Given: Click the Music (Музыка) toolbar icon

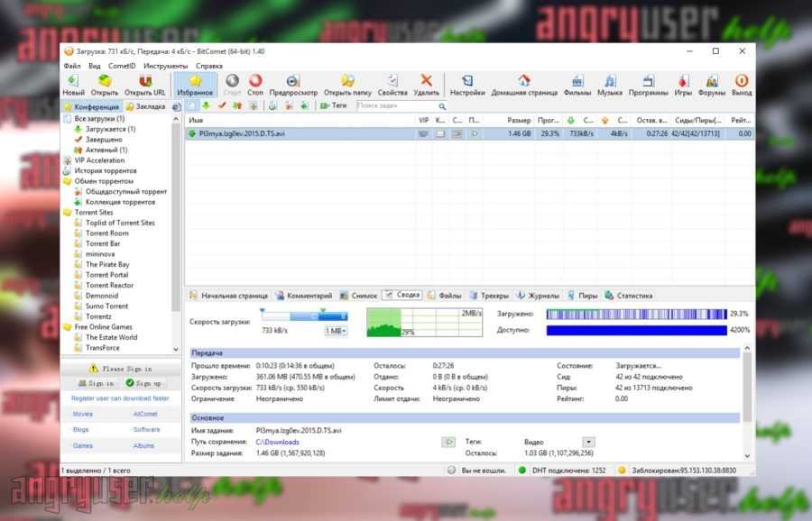Looking at the screenshot, I should pyautogui.click(x=610, y=85).
